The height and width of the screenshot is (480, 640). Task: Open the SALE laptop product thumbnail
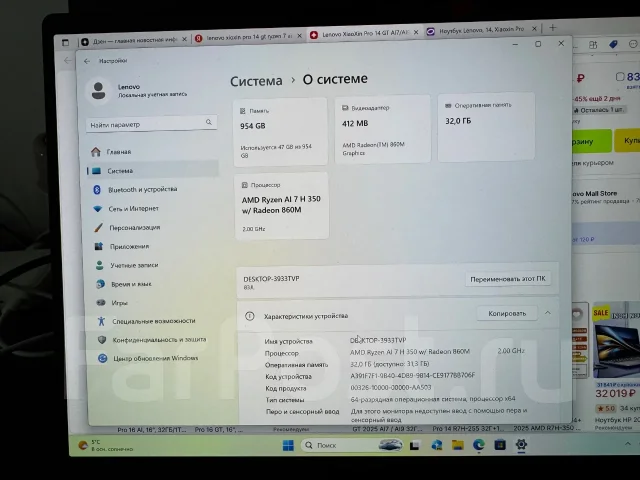[x=616, y=340]
